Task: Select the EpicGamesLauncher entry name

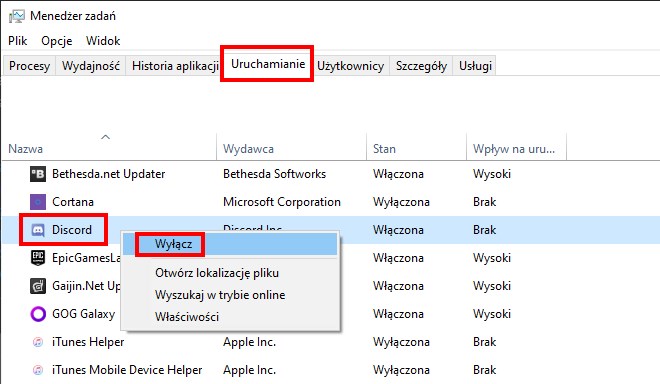Action: 86,258
